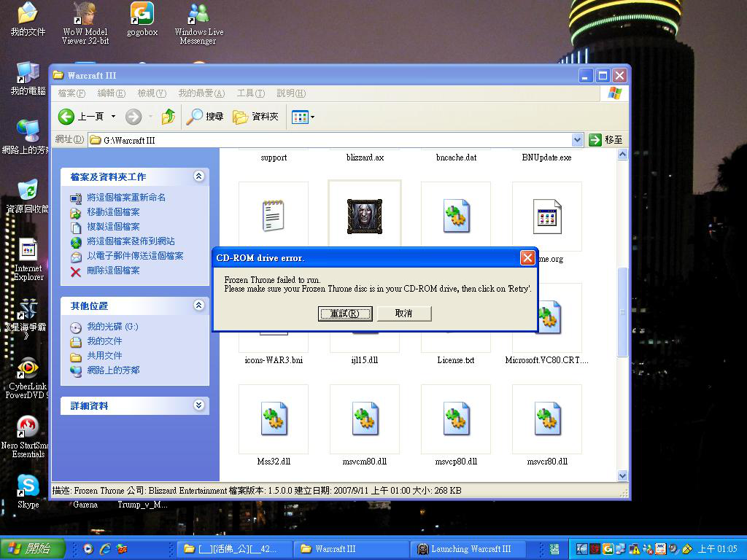The width and height of the screenshot is (747, 560).
Task: Open 共用文件 link in other places
Action: point(104,356)
